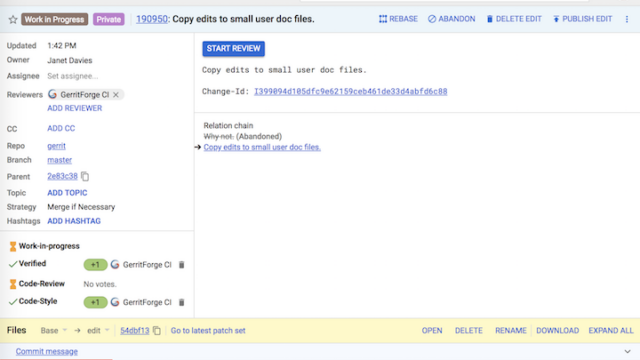
Task: Click the Code-Style +1 vote chip
Action: (x=95, y=302)
